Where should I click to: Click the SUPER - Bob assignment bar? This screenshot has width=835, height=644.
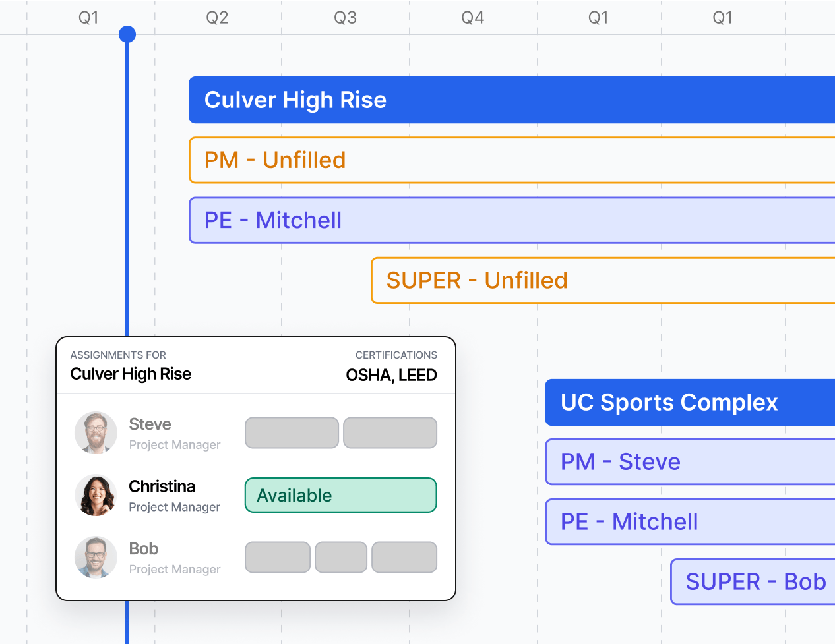(x=753, y=582)
